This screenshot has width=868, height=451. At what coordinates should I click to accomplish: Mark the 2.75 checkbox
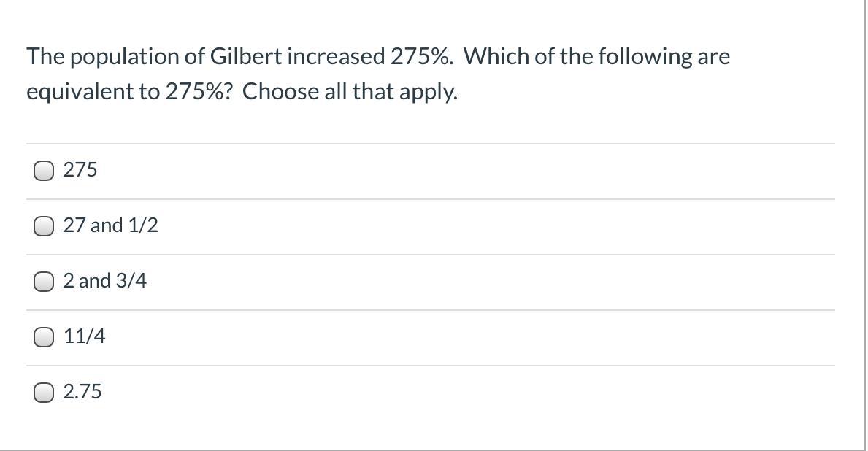click(x=44, y=393)
